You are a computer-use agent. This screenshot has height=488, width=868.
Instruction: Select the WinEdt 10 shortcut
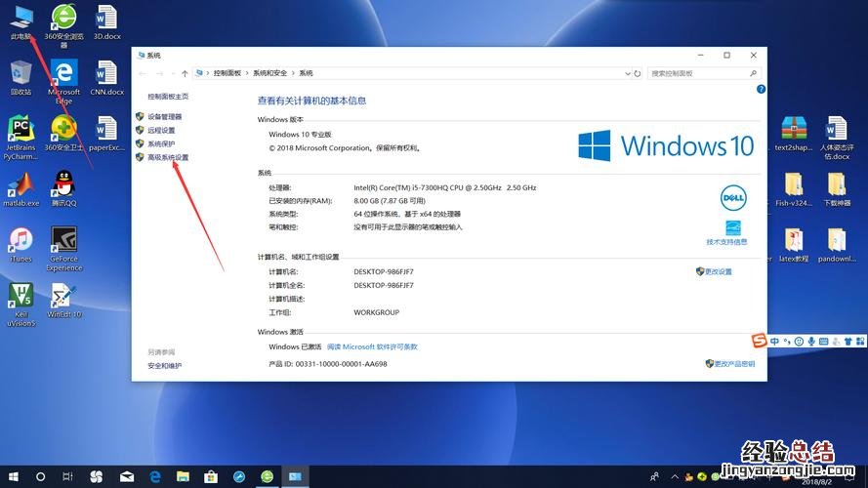64,301
